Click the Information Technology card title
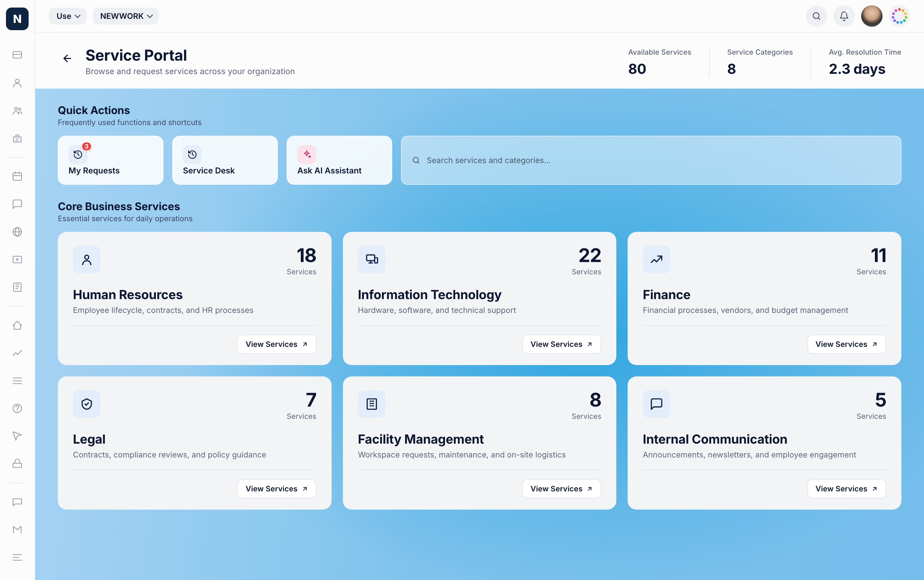The height and width of the screenshot is (580, 924). [x=429, y=295]
